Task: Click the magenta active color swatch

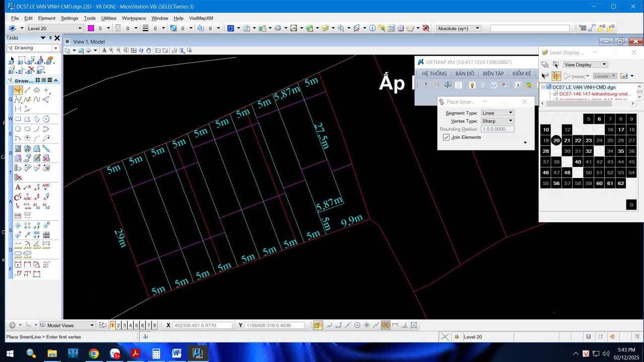Action: [91, 28]
